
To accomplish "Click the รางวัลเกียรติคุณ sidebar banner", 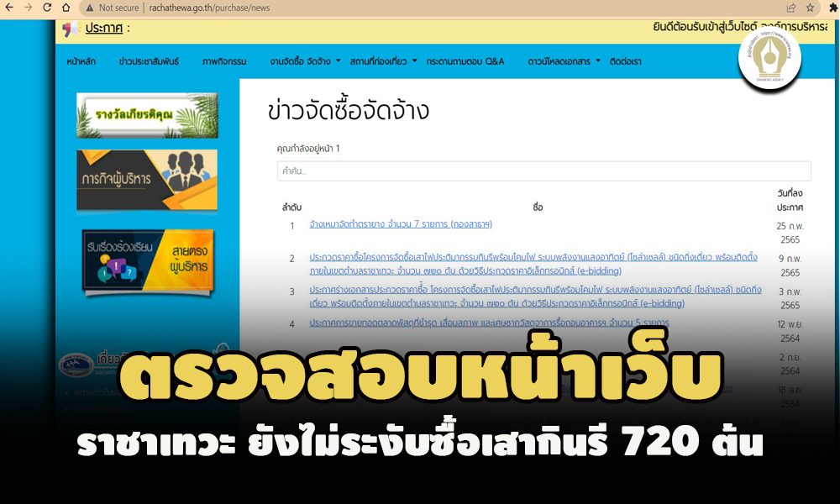I will (147, 115).
